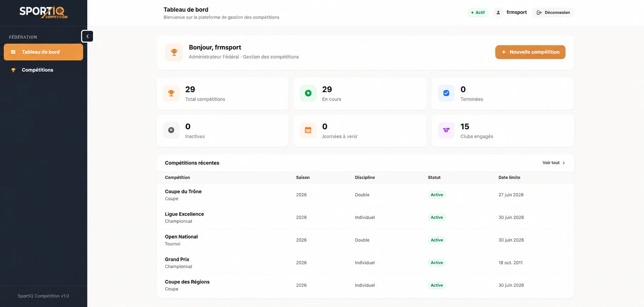Open the Tableau de bord sidebar item
644x307 pixels.
43,52
